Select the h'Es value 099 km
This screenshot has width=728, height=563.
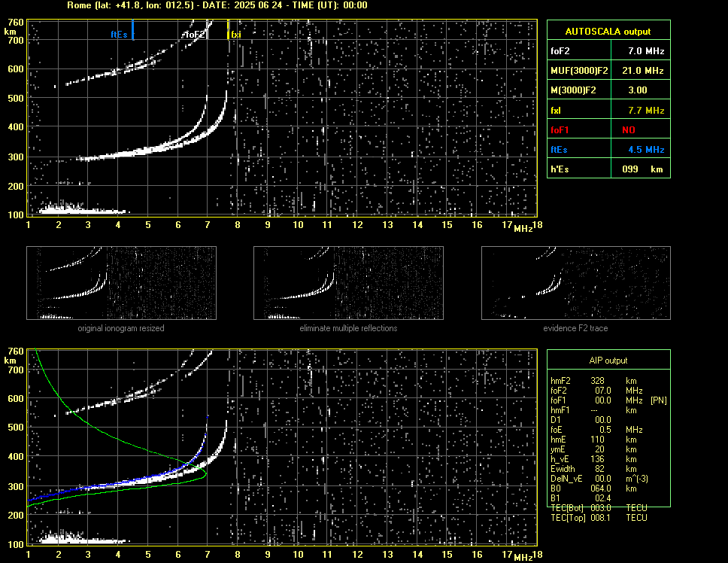642,169
